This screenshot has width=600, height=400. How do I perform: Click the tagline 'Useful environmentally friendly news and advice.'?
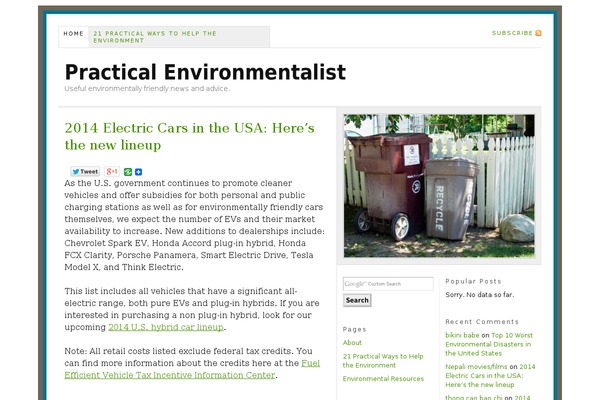(x=147, y=88)
